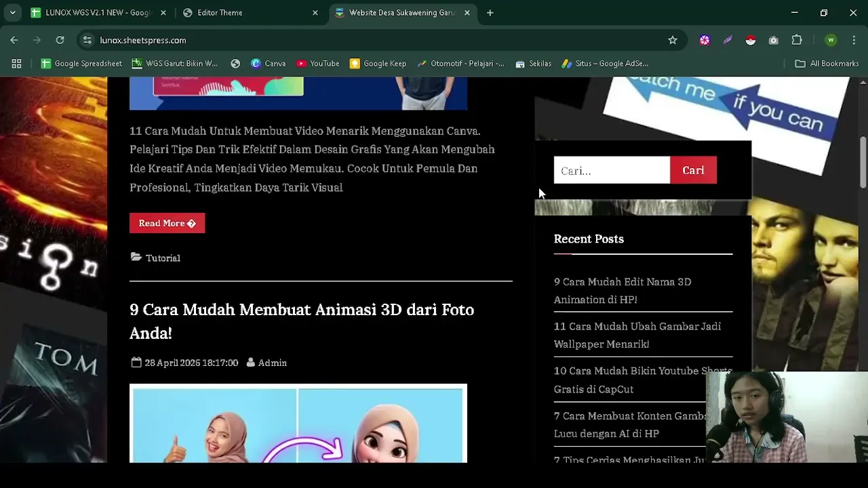Image resolution: width=868 pixels, height=488 pixels.
Task: Open recent post 7 Cara Membuat Konten Gambar Lucu
Action: pyautogui.click(x=630, y=424)
